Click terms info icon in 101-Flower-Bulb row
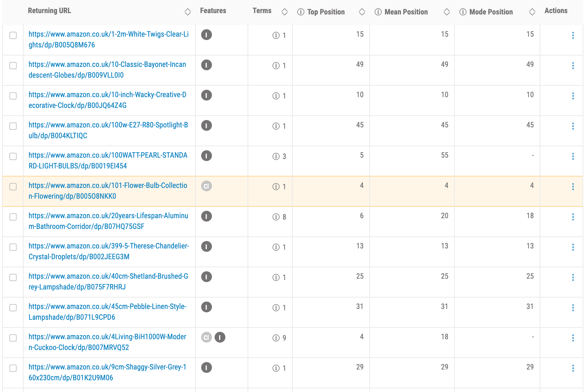Image resolution: width=588 pixels, height=392 pixels. (276, 187)
